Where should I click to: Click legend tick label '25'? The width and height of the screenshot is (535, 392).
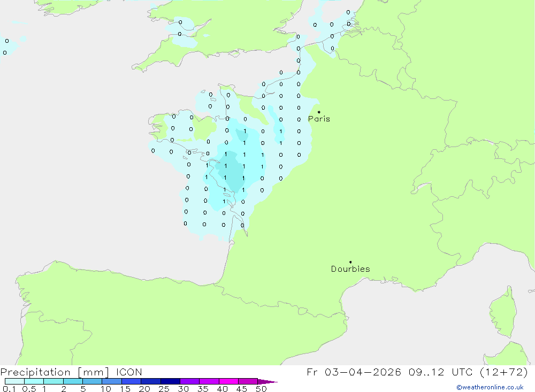click(x=164, y=389)
